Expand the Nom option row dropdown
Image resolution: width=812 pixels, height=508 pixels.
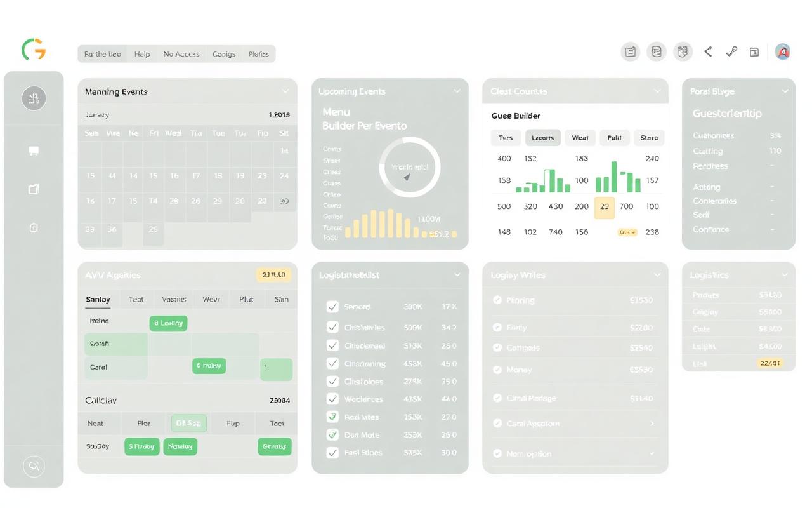pyautogui.click(x=652, y=454)
